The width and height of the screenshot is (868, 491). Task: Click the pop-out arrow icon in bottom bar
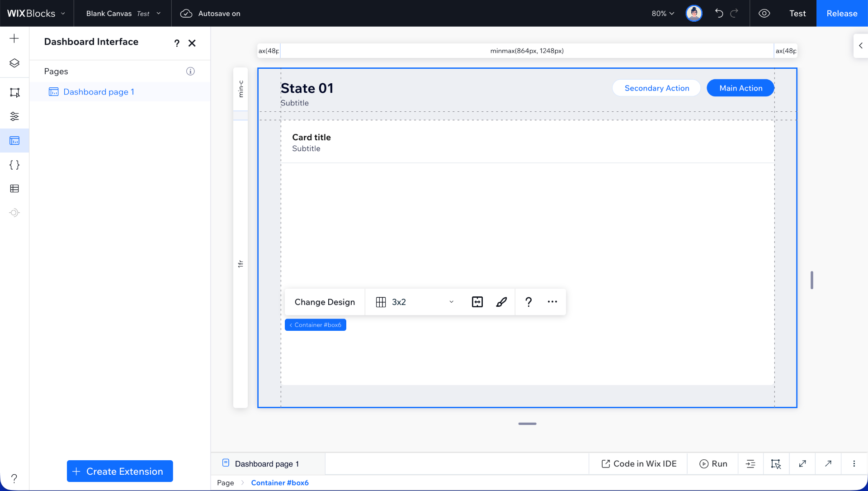click(828, 464)
